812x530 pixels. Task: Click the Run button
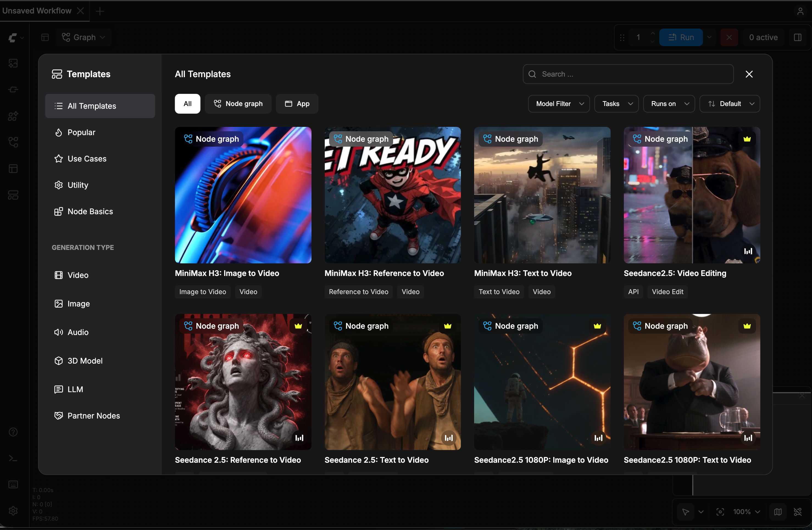coord(681,38)
